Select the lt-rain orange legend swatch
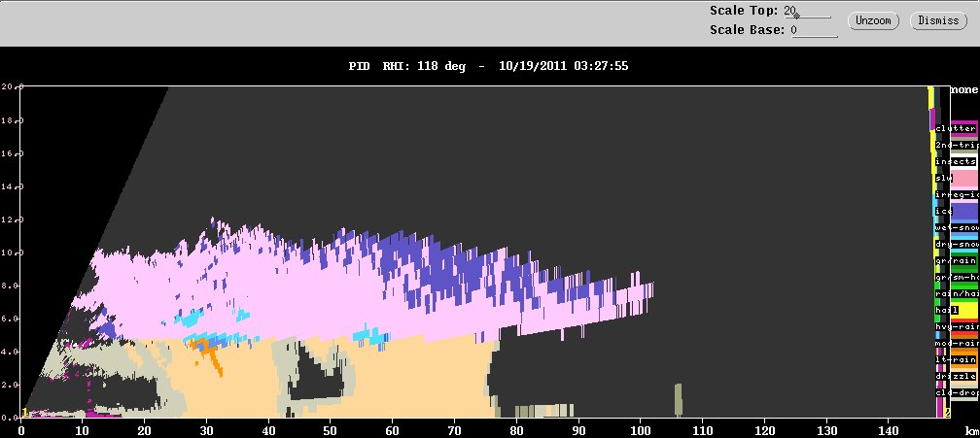Image resolution: width=980 pixels, height=438 pixels. pyautogui.click(x=963, y=360)
